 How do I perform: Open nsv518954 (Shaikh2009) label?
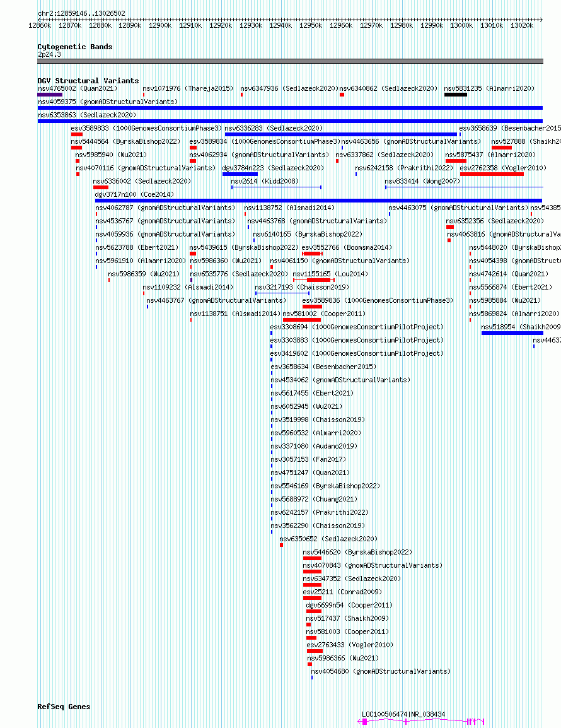521,327
